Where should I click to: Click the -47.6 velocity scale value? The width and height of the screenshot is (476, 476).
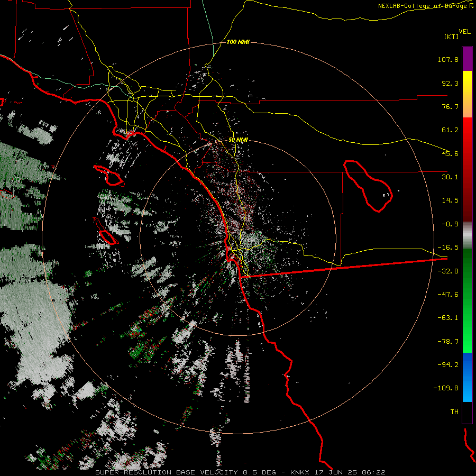click(x=448, y=295)
